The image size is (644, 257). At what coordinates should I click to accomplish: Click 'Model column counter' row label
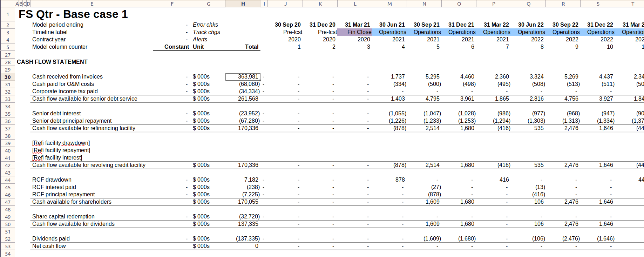pos(60,47)
